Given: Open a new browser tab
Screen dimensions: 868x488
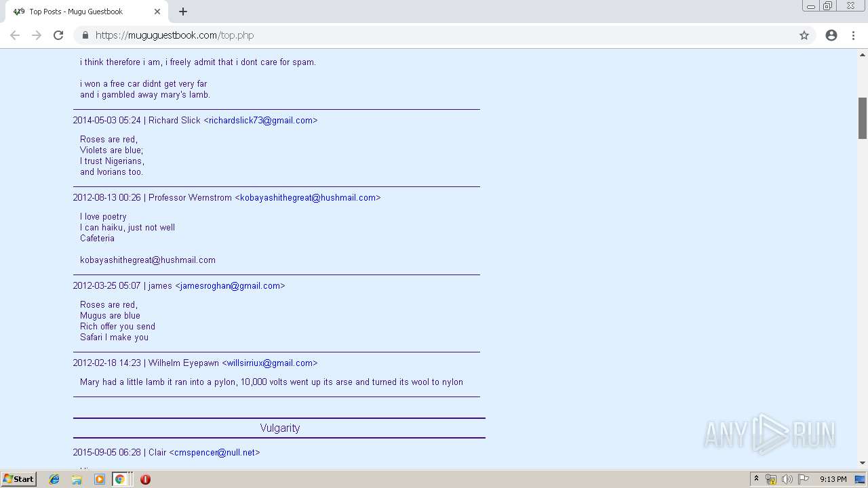Looking at the screenshot, I should point(183,12).
